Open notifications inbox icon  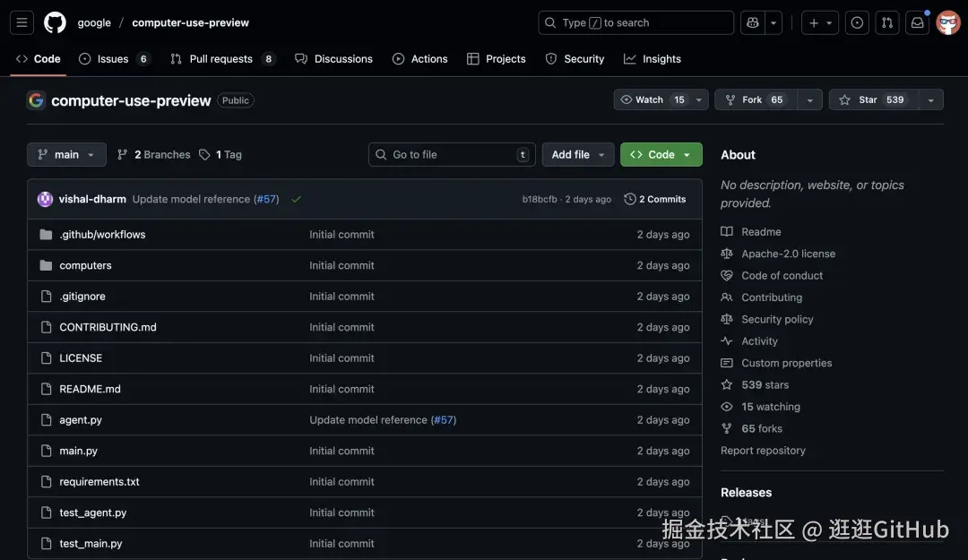[918, 22]
